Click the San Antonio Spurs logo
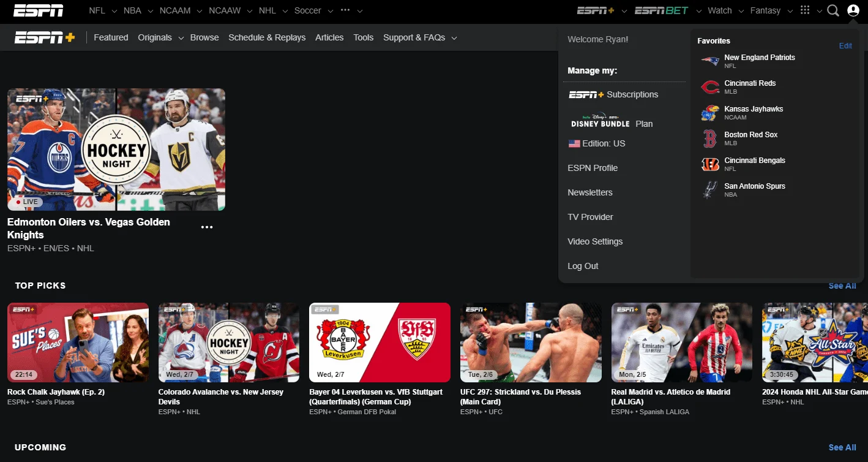This screenshot has height=462, width=868. click(710, 190)
